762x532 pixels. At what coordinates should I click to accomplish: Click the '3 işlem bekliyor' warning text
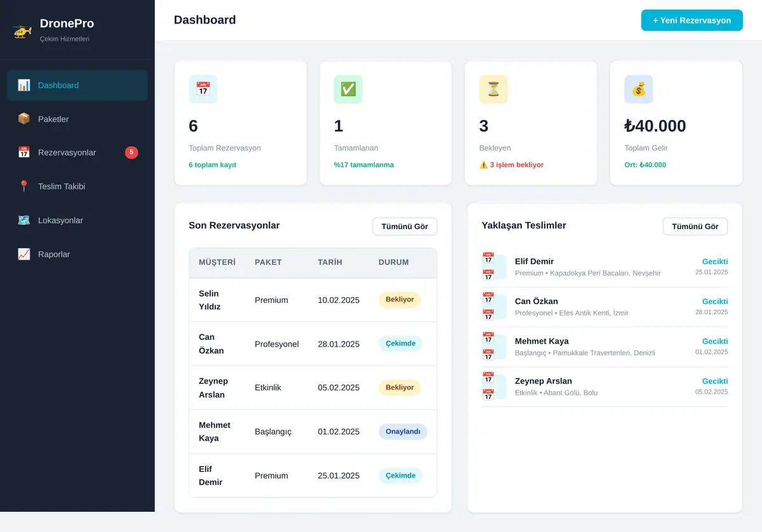pyautogui.click(x=512, y=165)
